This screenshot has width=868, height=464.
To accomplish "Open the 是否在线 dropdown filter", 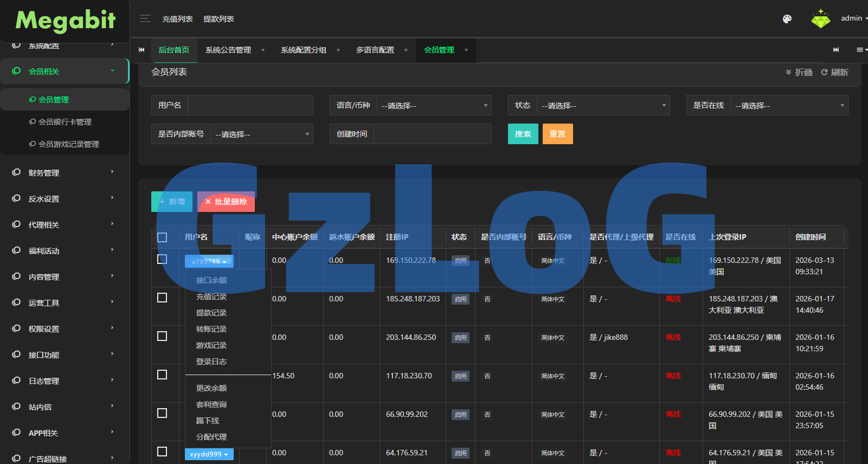I will point(789,106).
